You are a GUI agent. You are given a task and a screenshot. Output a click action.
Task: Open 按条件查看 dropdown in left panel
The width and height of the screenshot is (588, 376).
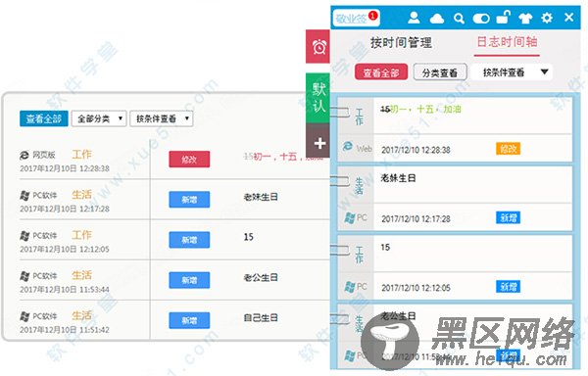pyautogui.click(x=162, y=118)
